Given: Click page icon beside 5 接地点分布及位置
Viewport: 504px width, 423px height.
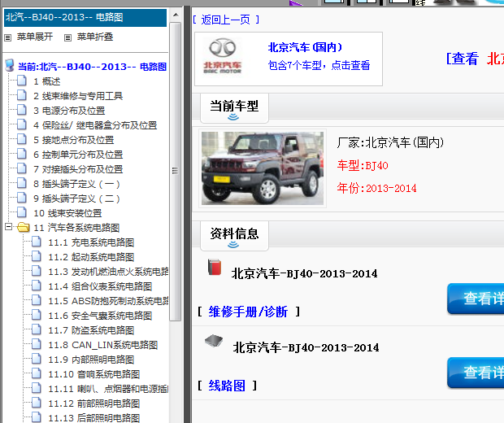Looking at the screenshot, I should [22, 138].
